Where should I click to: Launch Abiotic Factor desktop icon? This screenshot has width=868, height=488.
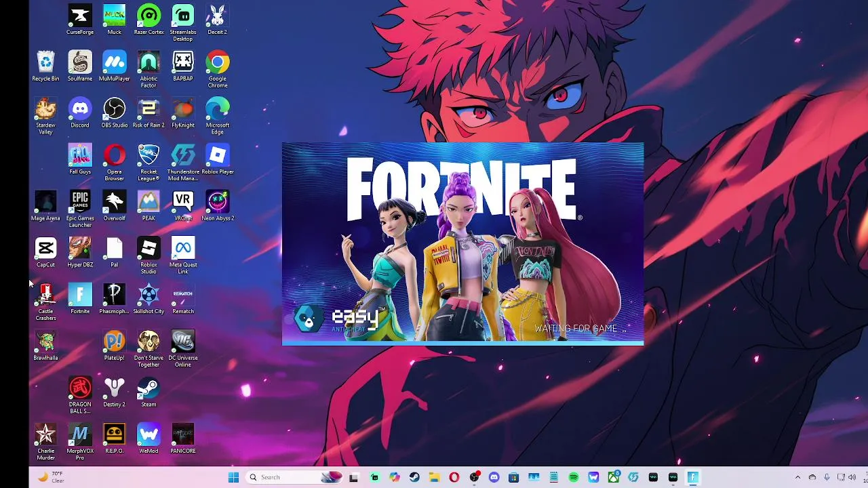[149, 70]
